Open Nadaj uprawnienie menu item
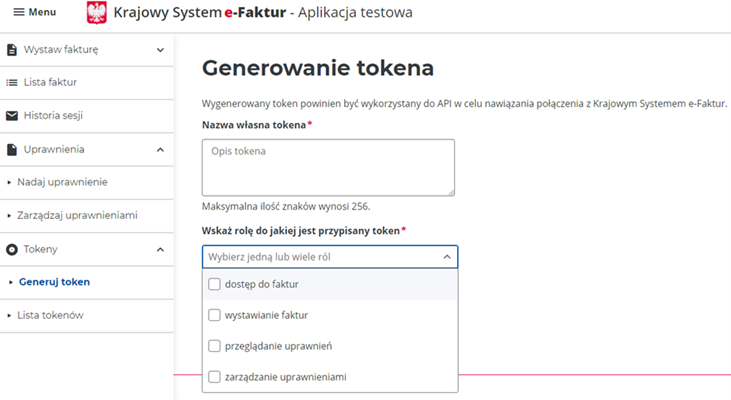 coord(62,182)
